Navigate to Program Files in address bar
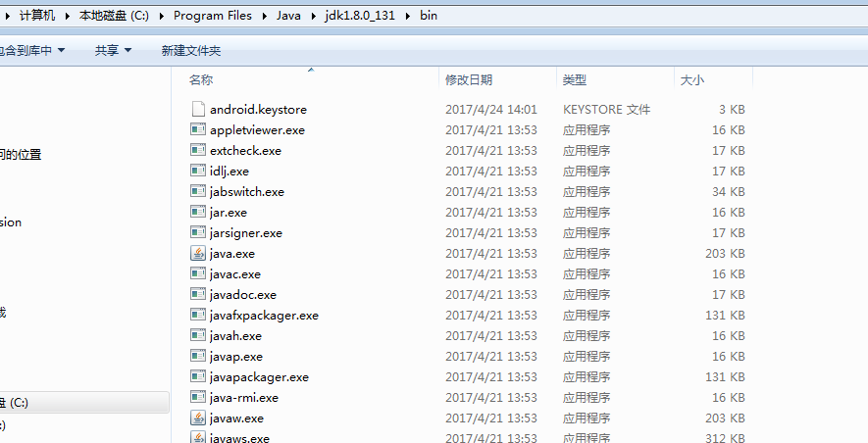 pos(213,16)
